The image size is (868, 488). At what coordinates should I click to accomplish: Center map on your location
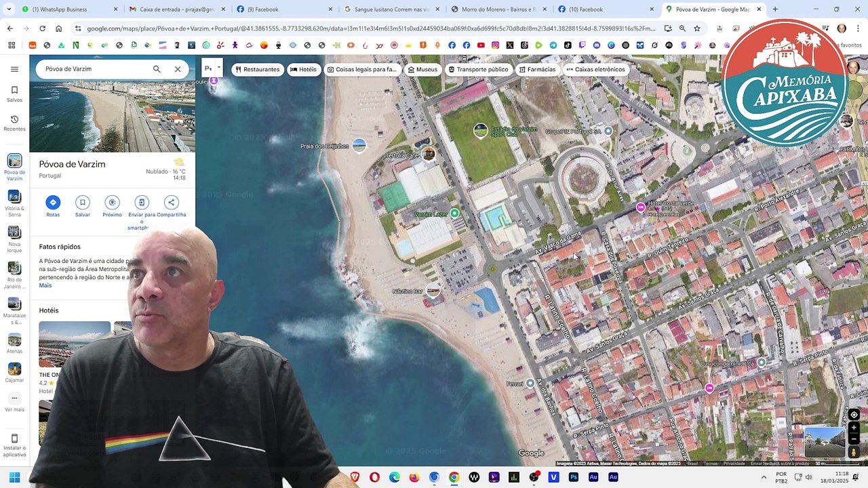[854, 415]
